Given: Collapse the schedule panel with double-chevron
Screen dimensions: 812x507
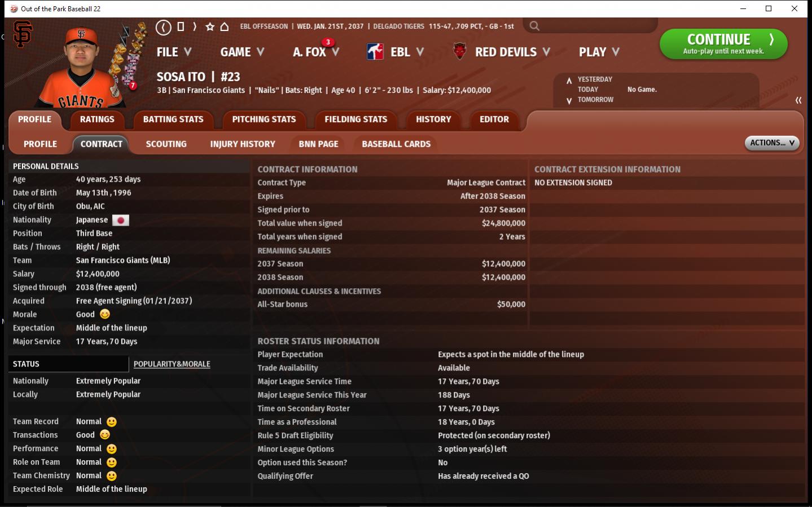Looking at the screenshot, I should coord(798,100).
